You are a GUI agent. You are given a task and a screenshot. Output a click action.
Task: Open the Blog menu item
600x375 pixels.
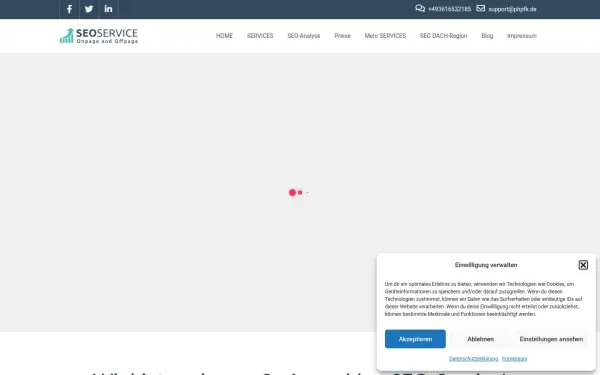(x=487, y=36)
